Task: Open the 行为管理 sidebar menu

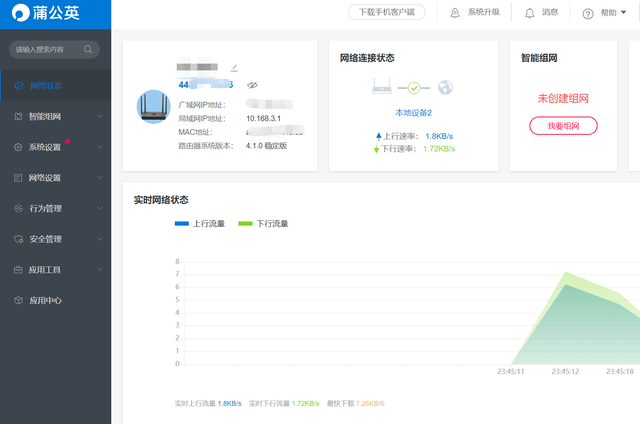Action: [56, 208]
